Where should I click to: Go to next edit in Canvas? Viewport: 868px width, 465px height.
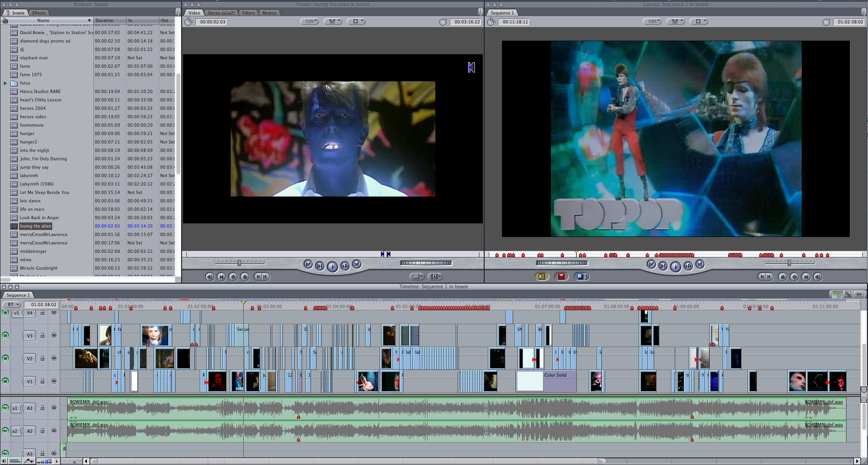(x=699, y=264)
